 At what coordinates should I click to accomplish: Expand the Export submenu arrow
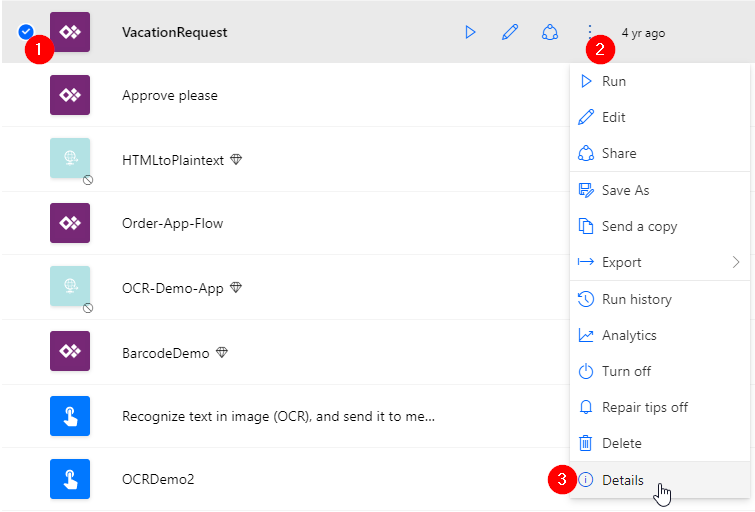736,262
